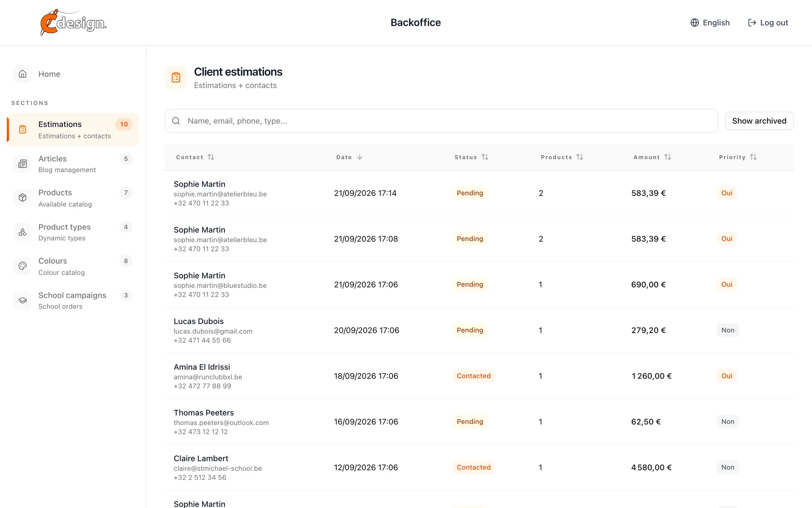Click the Articles newspaper icon
Screen dimensions: 812x508
click(23, 164)
